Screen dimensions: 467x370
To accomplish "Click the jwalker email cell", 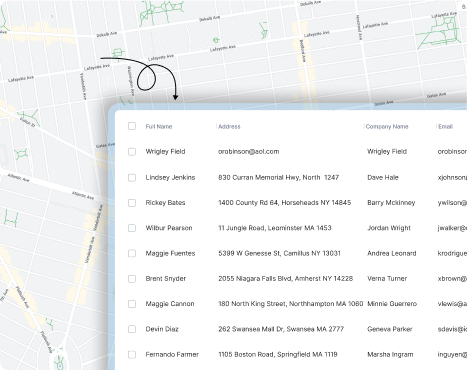I will [x=452, y=228].
